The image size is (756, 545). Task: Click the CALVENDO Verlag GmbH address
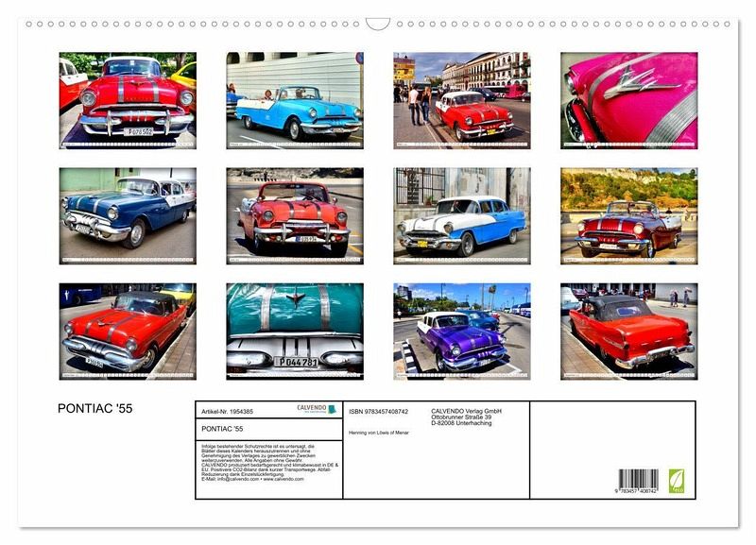[x=466, y=417]
